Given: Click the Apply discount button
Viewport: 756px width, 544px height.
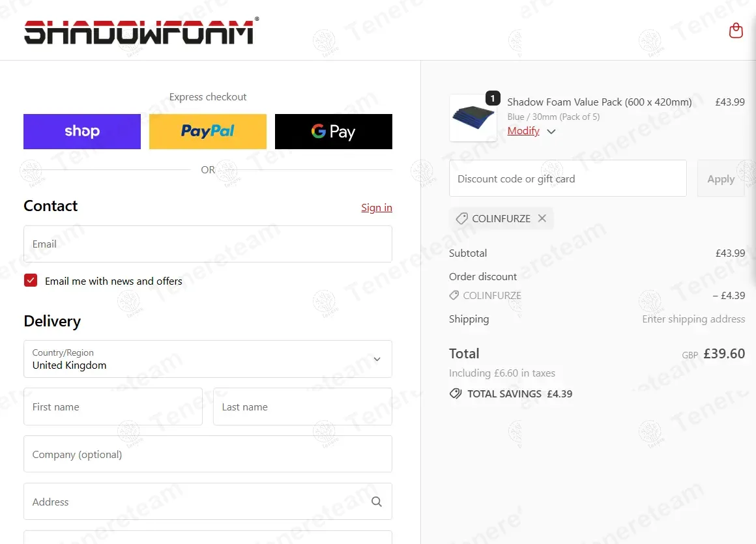Looking at the screenshot, I should 721,179.
